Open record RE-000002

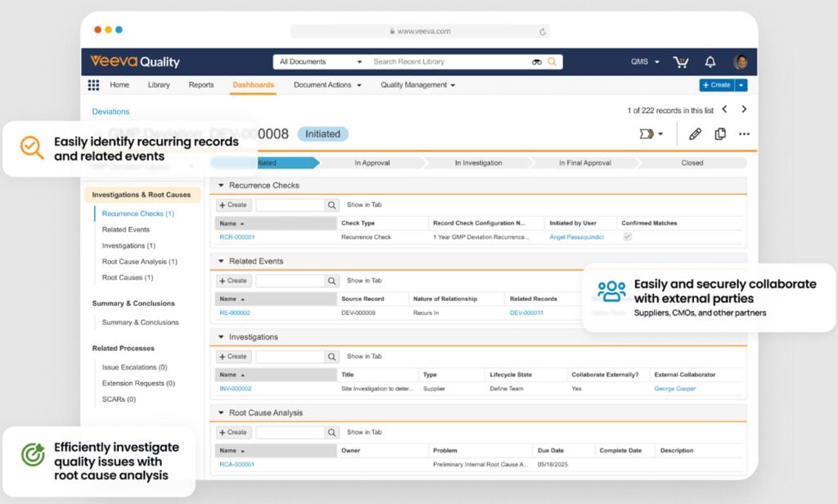coord(235,313)
